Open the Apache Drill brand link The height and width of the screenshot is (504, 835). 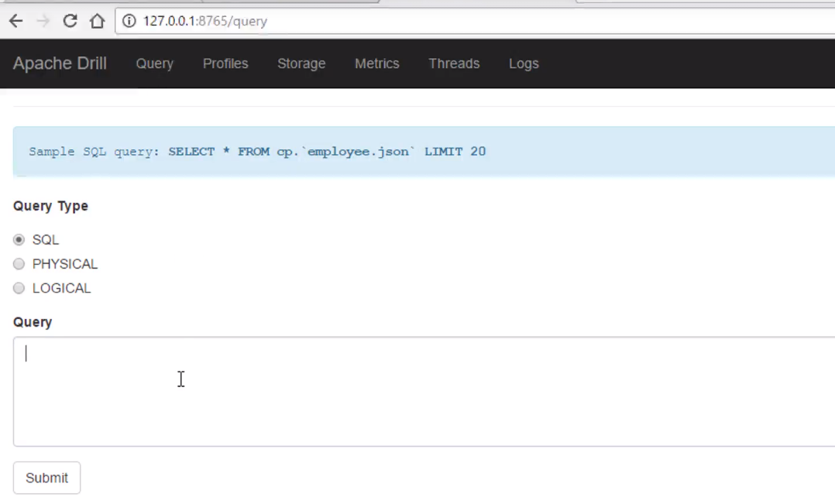point(60,63)
